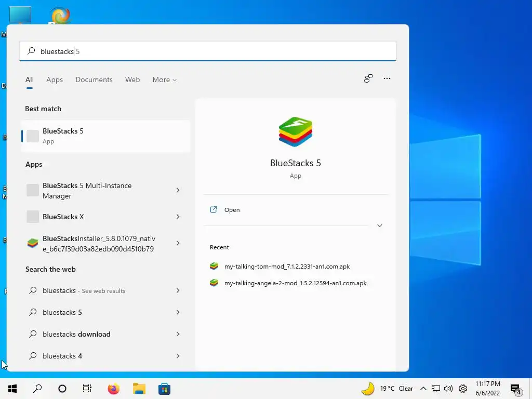Select the BlueStacks 5 best match result
The height and width of the screenshot is (399, 532).
[x=105, y=136]
